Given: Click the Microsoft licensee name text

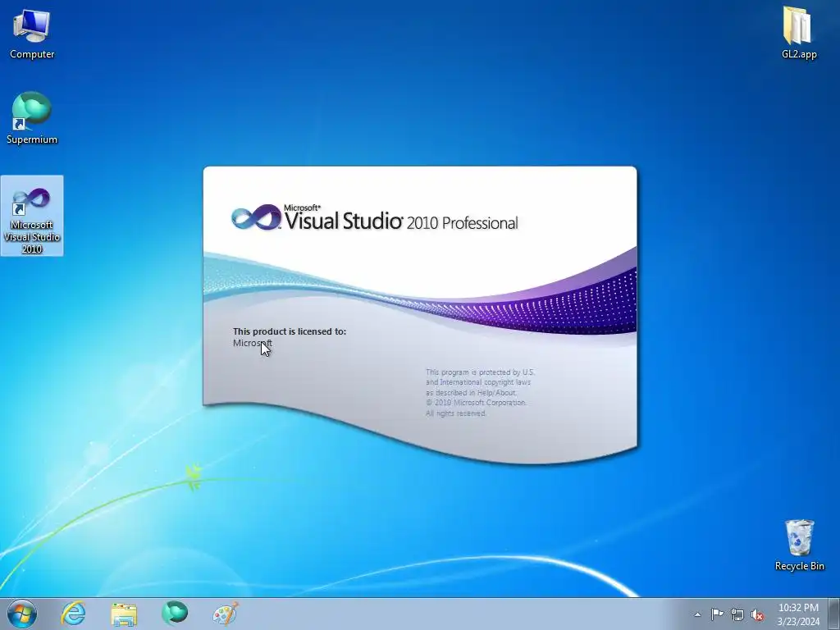Looking at the screenshot, I should pyautogui.click(x=253, y=343).
